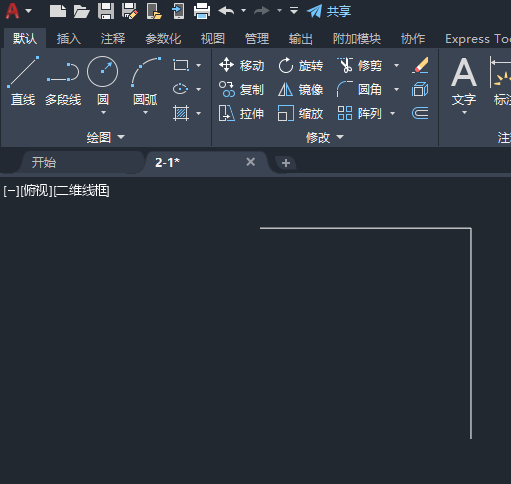Select the 拉伸 stretch tool
This screenshot has width=511, height=484.
(241, 113)
